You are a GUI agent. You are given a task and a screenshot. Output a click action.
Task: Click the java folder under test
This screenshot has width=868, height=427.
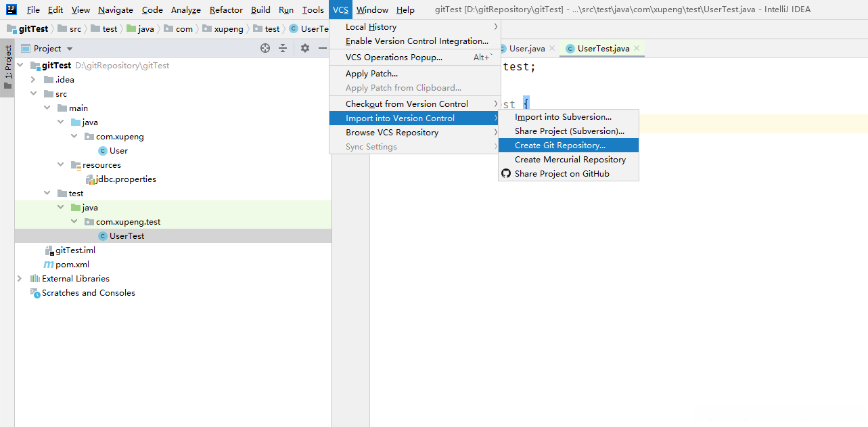click(90, 208)
